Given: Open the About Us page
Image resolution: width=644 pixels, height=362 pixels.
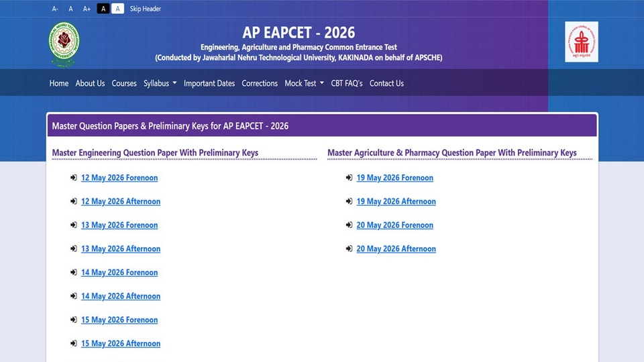Looking at the screenshot, I should coord(90,83).
